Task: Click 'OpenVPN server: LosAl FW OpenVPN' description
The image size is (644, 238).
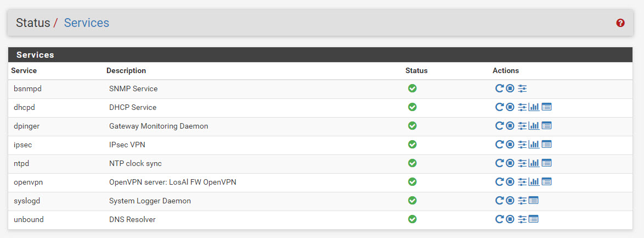Action: click(x=172, y=182)
